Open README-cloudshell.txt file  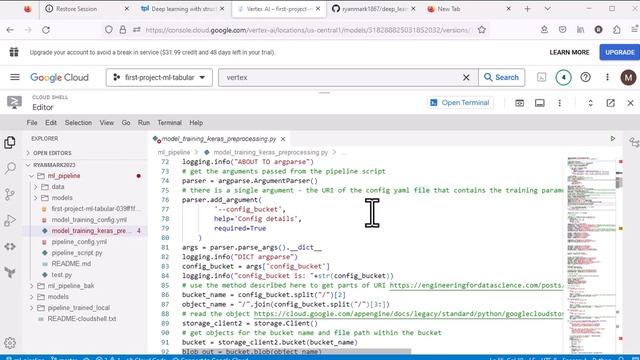point(82,318)
